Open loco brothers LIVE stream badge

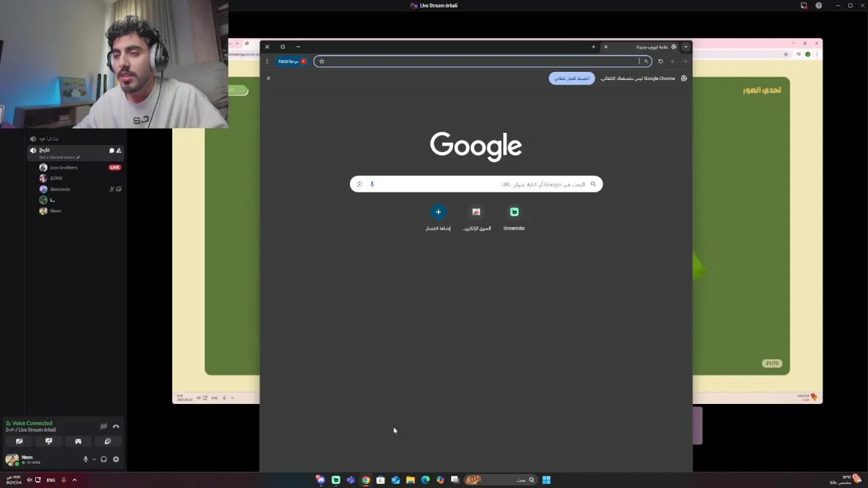point(115,167)
